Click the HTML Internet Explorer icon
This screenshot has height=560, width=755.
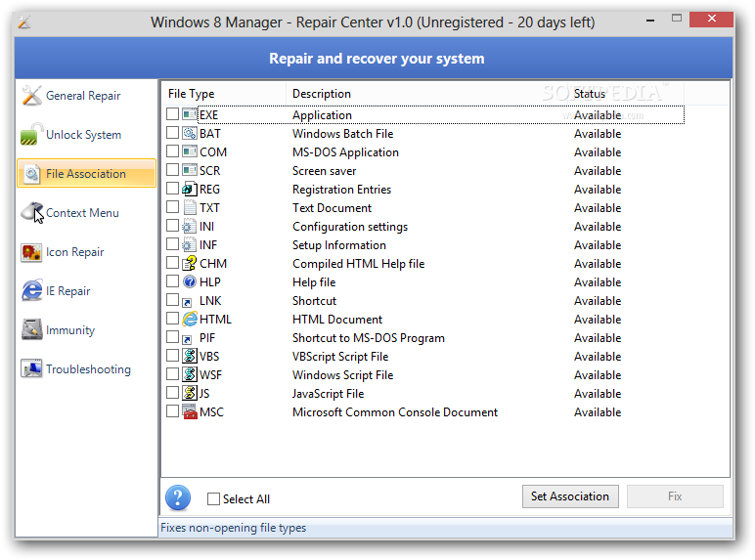point(190,319)
